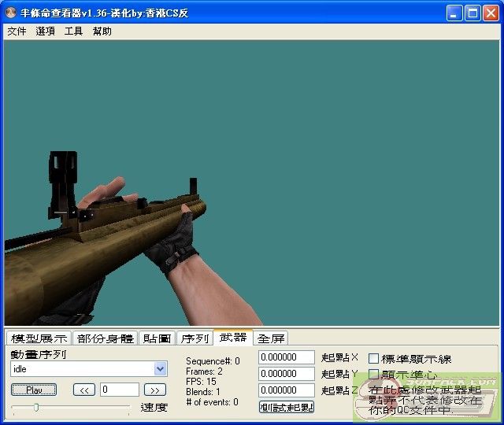Select the 武器 tab
This screenshot has width=504, height=425.
tap(233, 338)
